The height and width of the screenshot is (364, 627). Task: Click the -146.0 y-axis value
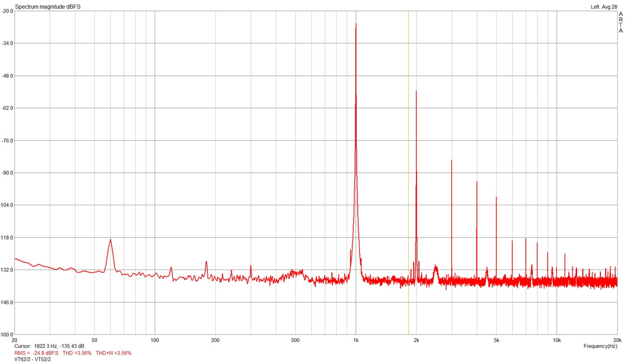pos(7,302)
